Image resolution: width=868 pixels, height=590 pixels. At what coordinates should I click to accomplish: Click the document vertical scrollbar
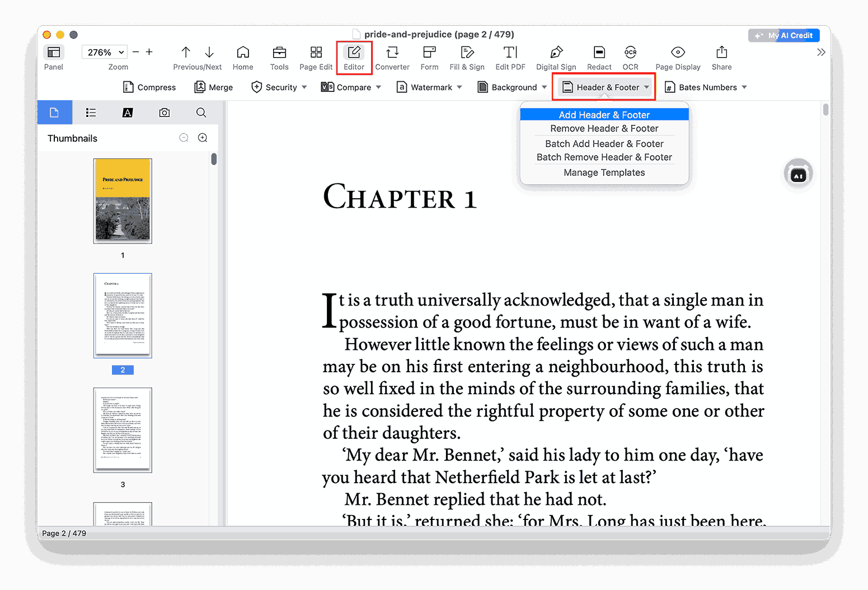(825, 109)
